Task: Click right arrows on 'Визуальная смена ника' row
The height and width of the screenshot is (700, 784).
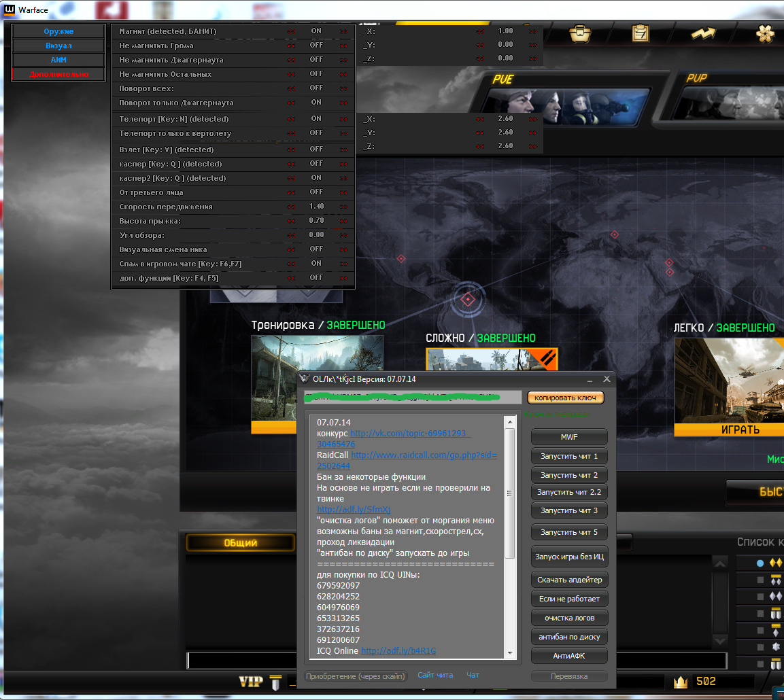Action: tap(343, 249)
